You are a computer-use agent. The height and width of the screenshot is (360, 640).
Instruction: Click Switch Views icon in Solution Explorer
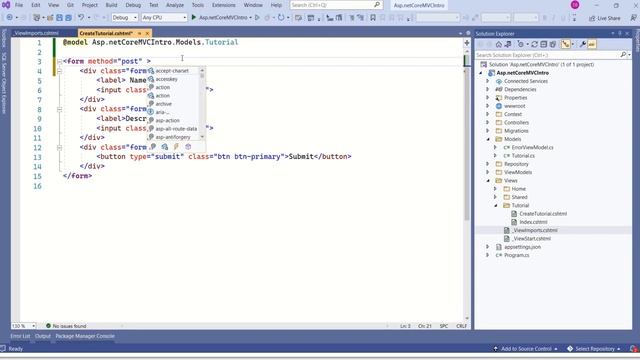(508, 44)
